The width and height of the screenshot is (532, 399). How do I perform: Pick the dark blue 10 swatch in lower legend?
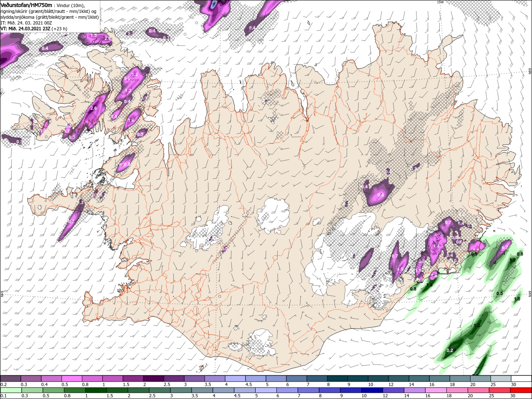(x=372, y=390)
